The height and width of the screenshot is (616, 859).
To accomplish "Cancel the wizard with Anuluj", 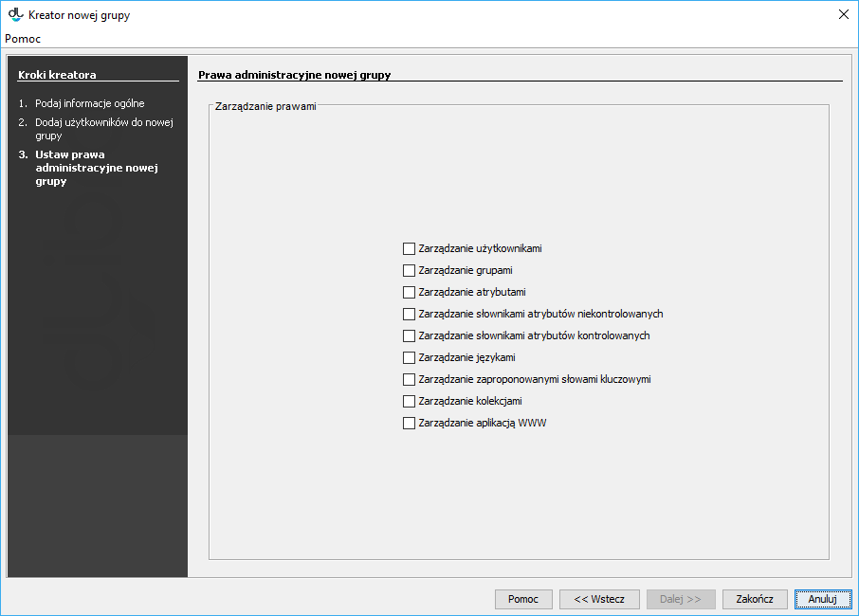I will pos(823,599).
